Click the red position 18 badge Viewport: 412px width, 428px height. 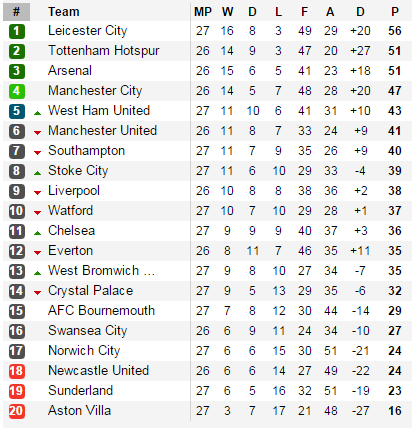point(17,371)
